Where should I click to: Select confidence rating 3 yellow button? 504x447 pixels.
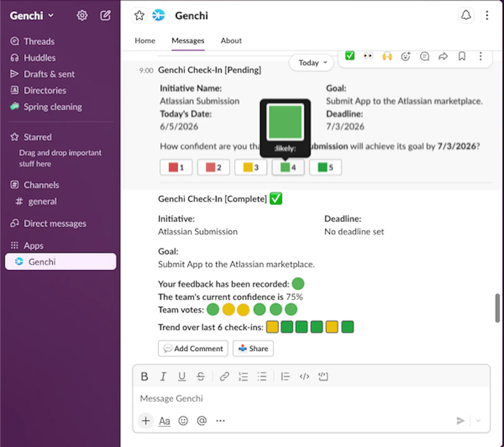(251, 167)
